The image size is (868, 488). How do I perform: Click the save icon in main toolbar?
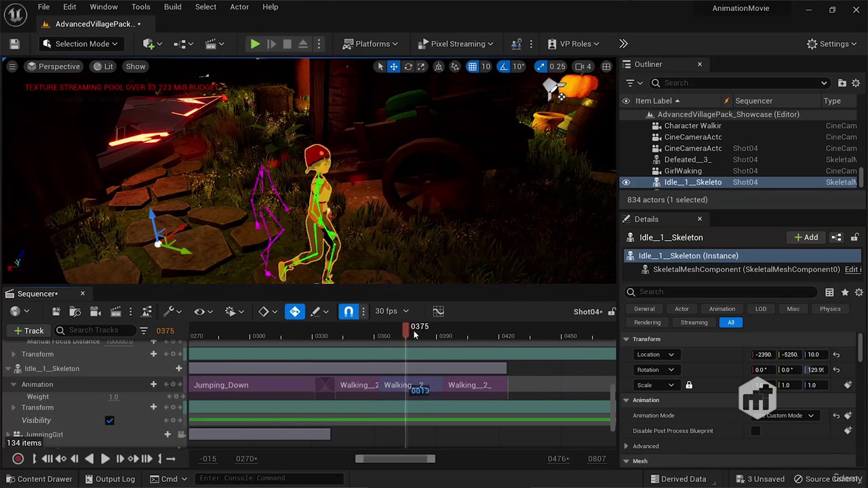coord(14,44)
